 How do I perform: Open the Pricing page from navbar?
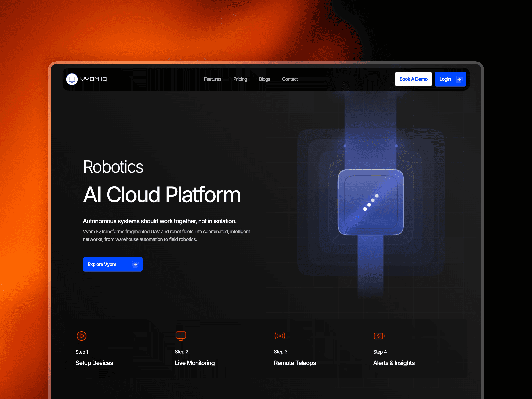coord(240,79)
